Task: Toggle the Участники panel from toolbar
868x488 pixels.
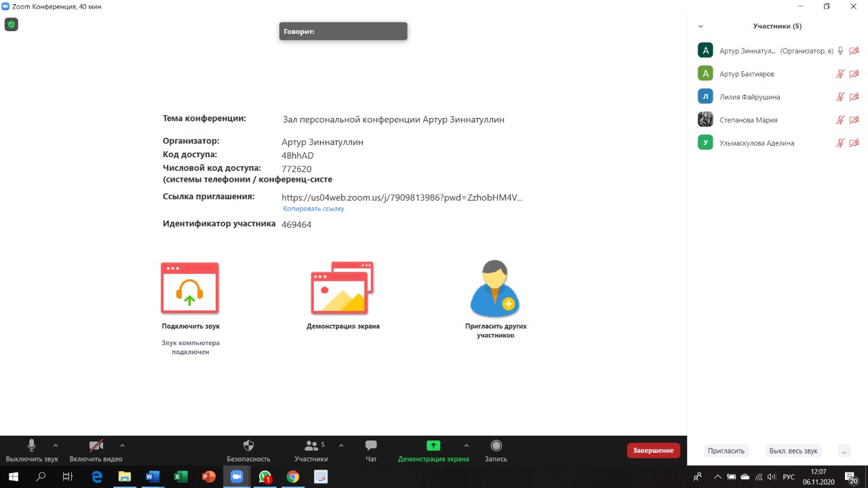Action: tap(311, 445)
